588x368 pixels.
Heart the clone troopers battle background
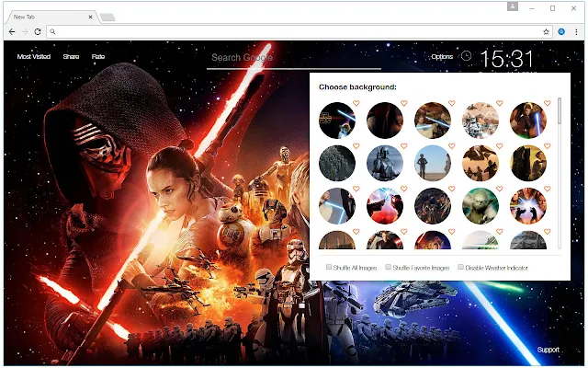[x=500, y=103]
